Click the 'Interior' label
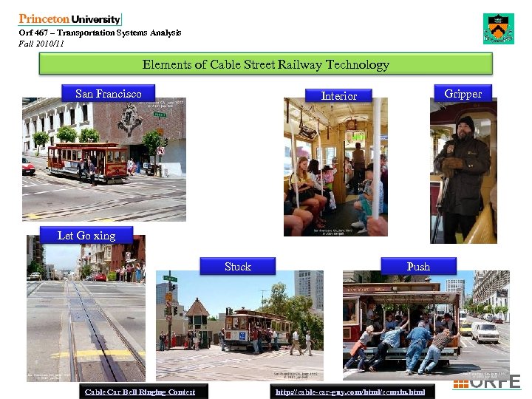The image size is (532, 399). pyautogui.click(x=338, y=95)
